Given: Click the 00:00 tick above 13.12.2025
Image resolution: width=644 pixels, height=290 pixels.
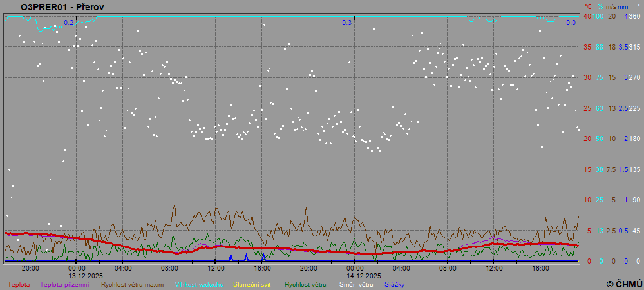Looking at the screenshot, I should (77, 268).
